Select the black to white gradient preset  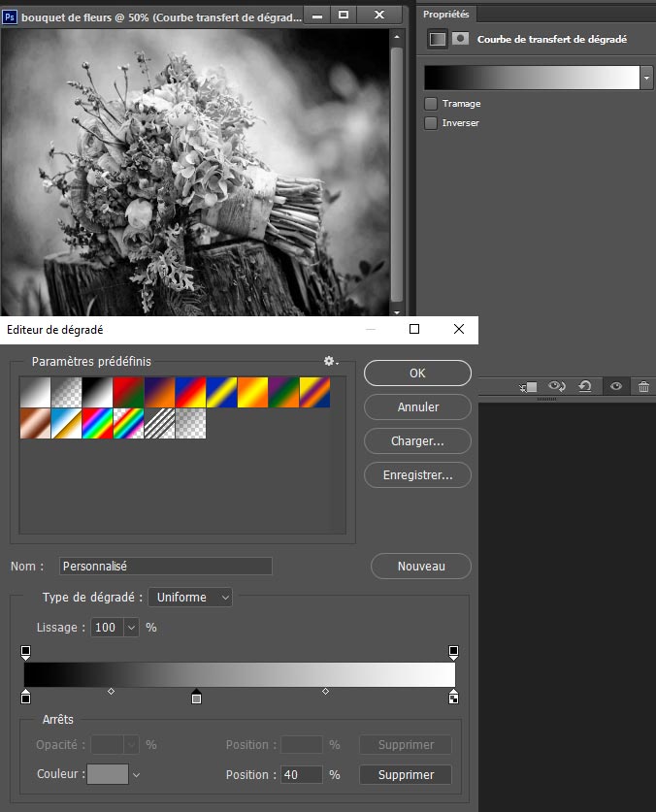(x=98, y=392)
